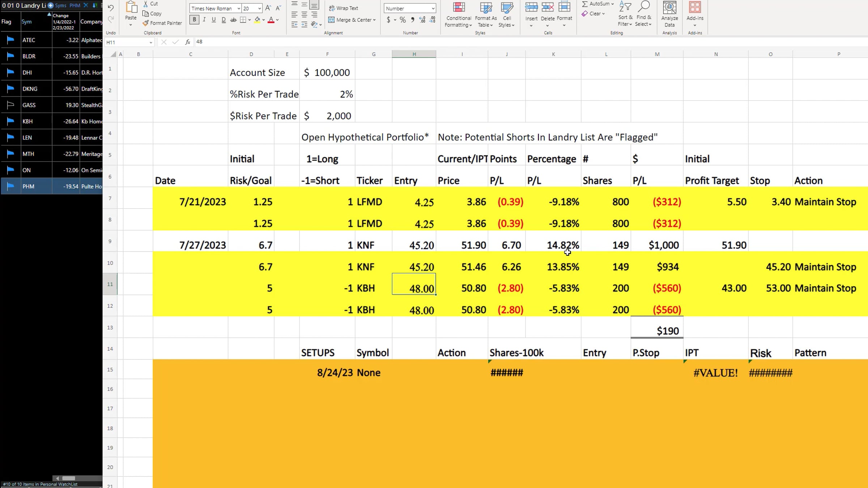Click the Wrap Text button
Screen dimensions: 868x488
click(x=344, y=8)
